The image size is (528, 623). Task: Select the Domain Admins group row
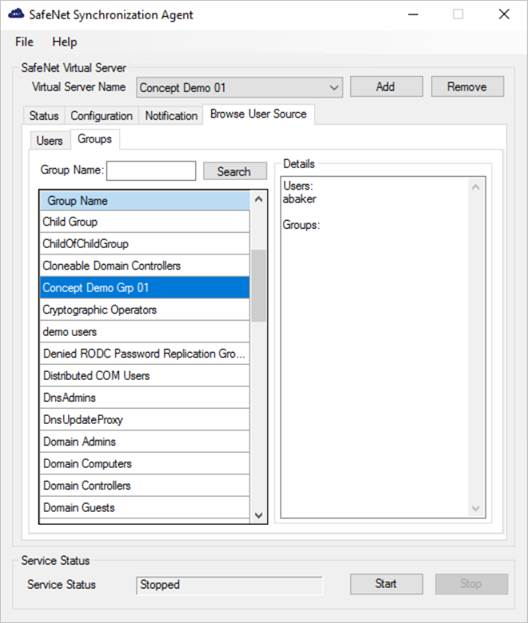[145, 441]
